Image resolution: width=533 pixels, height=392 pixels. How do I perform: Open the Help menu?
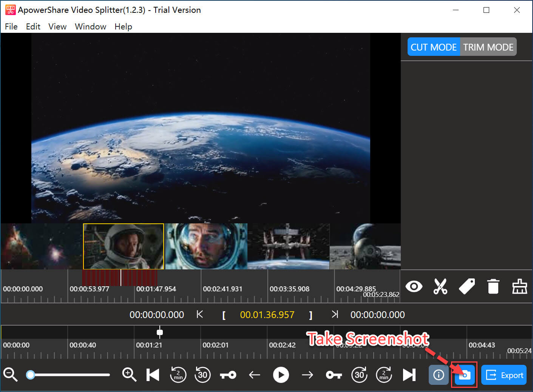click(123, 26)
